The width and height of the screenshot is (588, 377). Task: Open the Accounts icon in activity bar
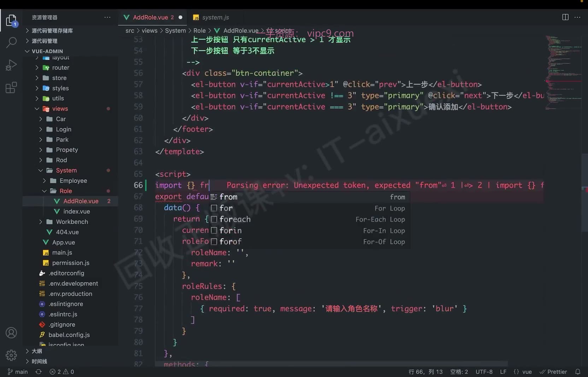[11, 333]
